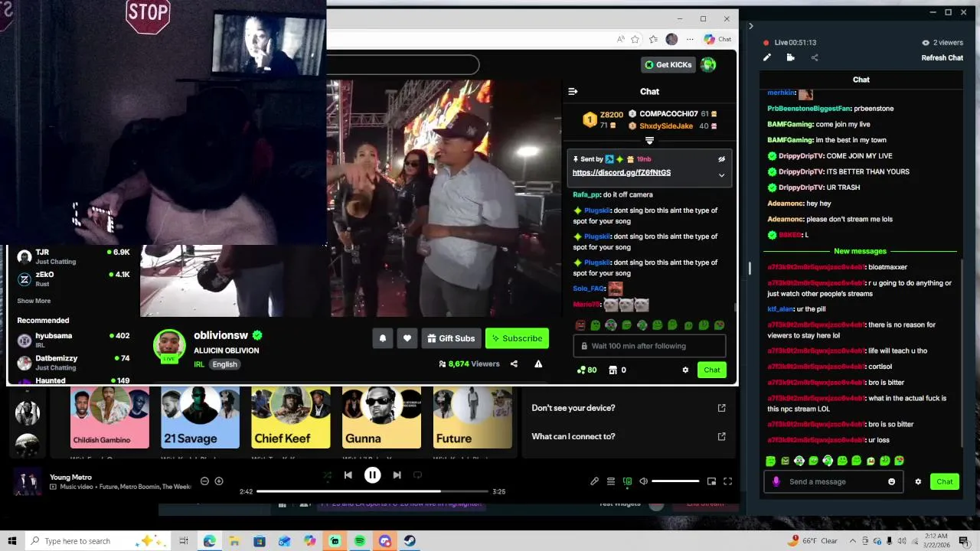Add Young Metro to liked songs
The image size is (980, 551).
(x=219, y=481)
